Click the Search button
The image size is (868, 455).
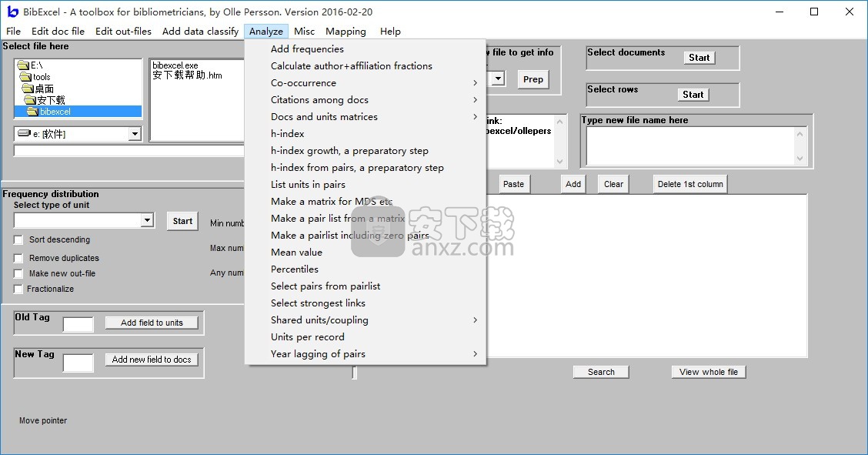pyautogui.click(x=601, y=372)
